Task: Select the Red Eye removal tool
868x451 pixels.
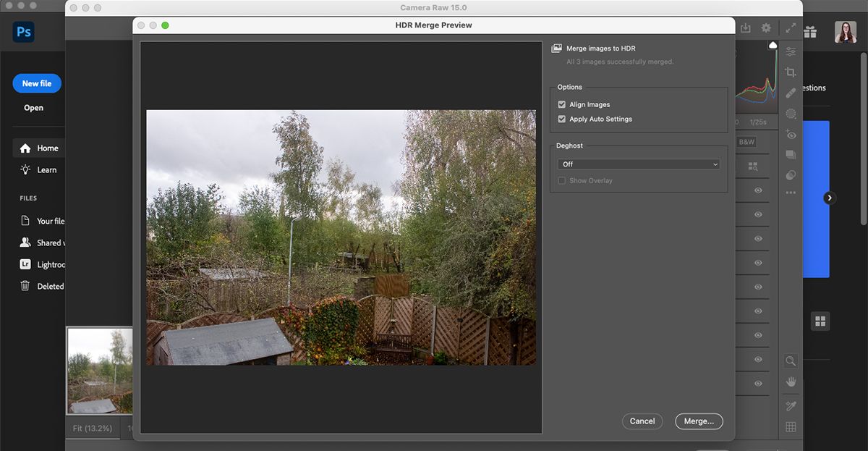Action: point(791,135)
